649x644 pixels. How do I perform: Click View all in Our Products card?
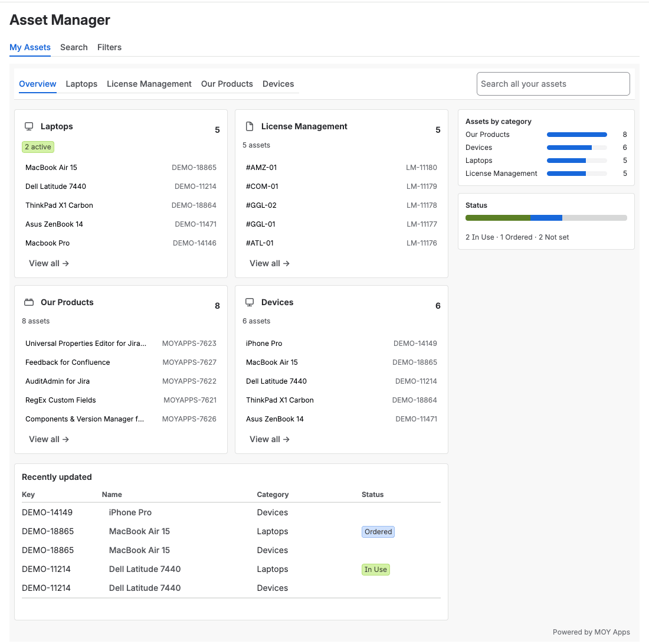click(x=49, y=439)
